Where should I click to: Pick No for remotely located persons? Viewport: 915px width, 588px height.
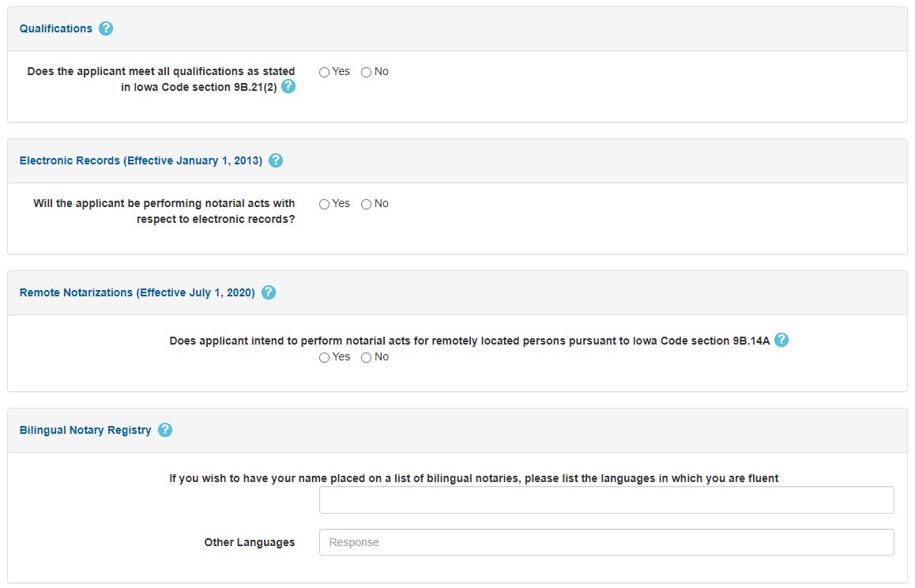[366, 357]
